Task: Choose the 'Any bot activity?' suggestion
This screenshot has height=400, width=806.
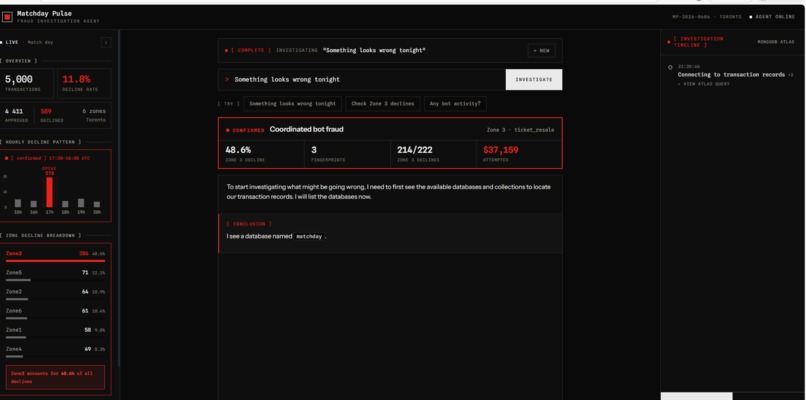Action: click(455, 104)
